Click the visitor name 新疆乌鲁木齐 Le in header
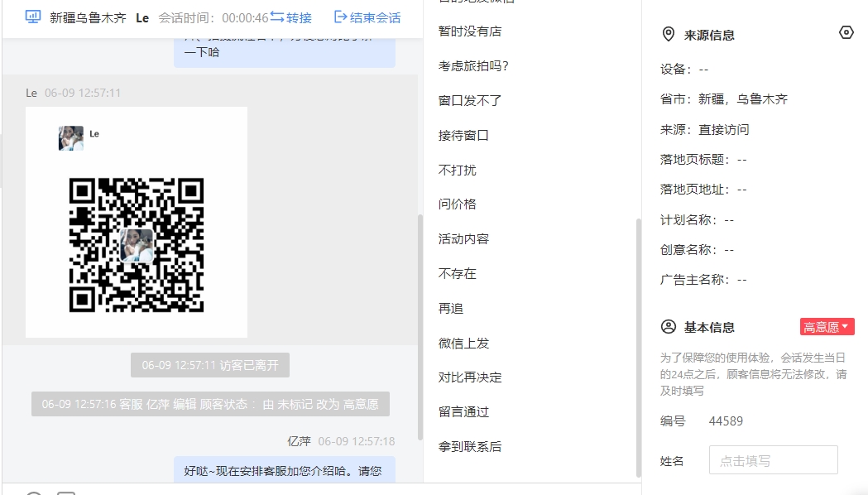The height and width of the screenshot is (495, 868). (99, 17)
